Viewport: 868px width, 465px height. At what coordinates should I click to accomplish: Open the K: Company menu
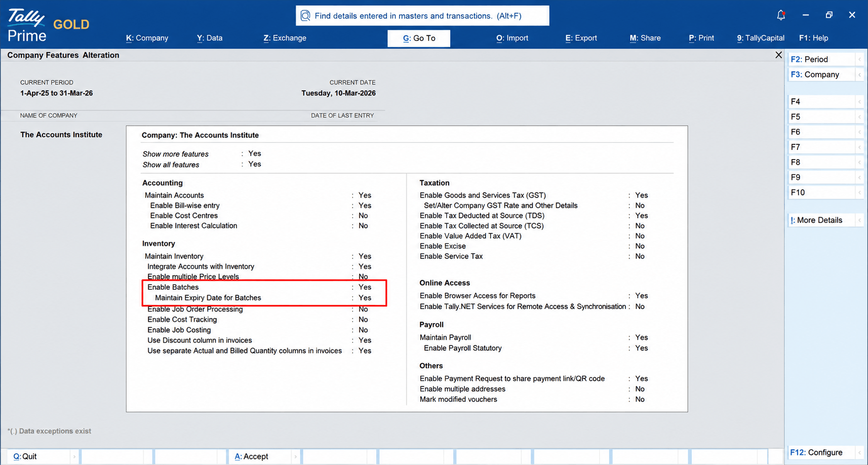pyautogui.click(x=147, y=38)
